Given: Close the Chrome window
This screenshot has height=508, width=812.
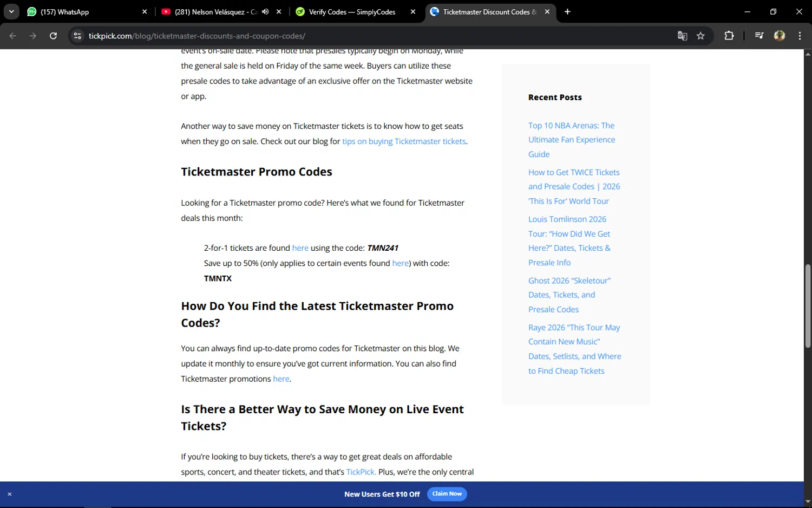Looking at the screenshot, I should [x=799, y=11].
